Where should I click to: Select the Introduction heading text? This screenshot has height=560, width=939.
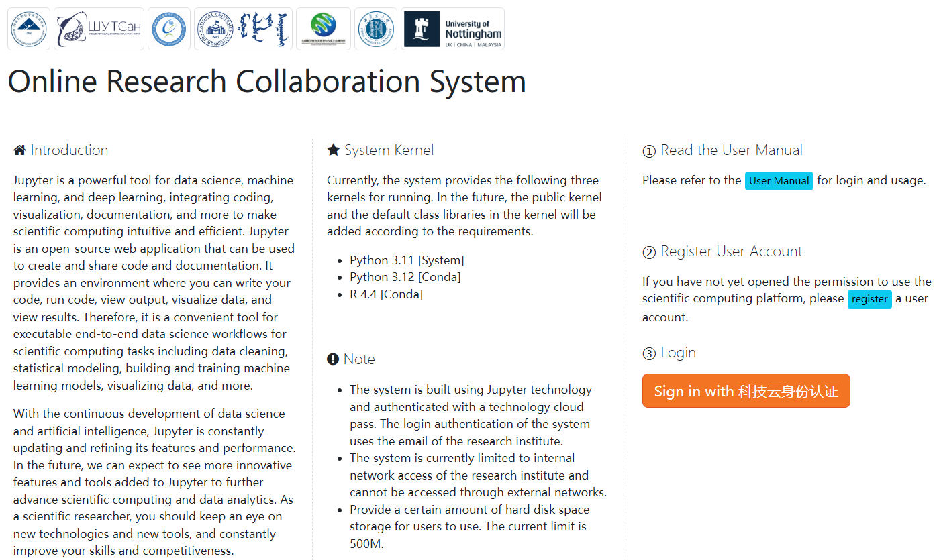click(69, 150)
